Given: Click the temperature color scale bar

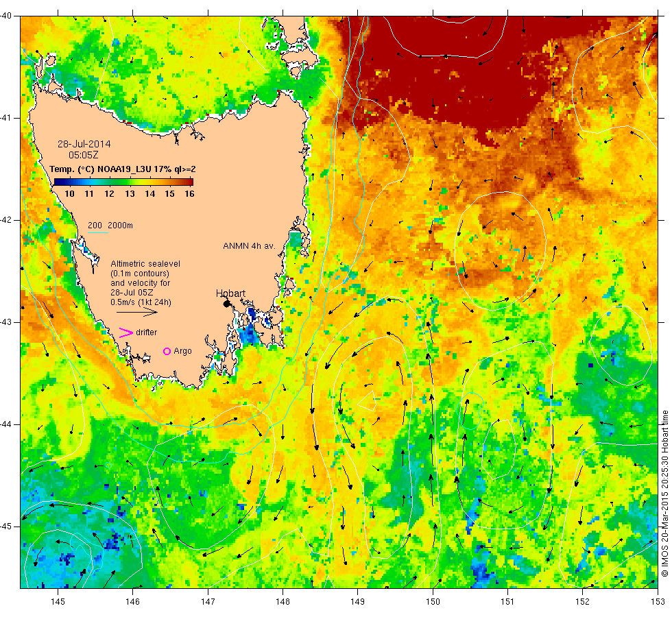Looking at the screenshot, I should (x=123, y=182).
